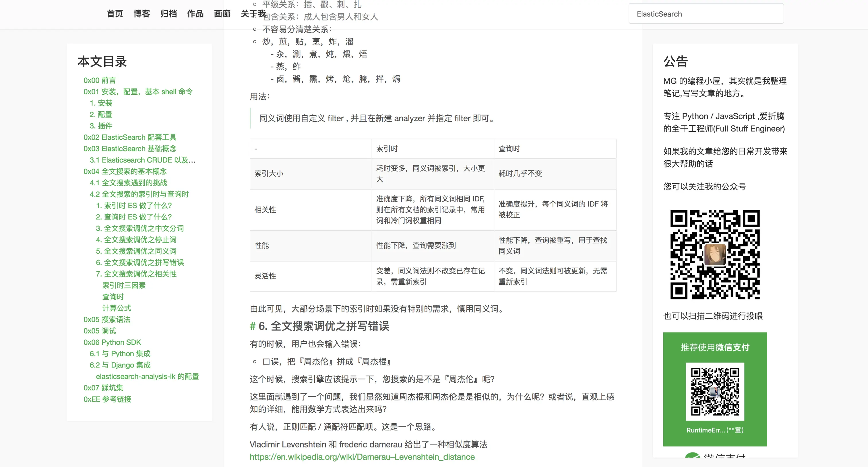
Task: Go to '6.2 与 Django 集成' entry
Action: (120, 365)
